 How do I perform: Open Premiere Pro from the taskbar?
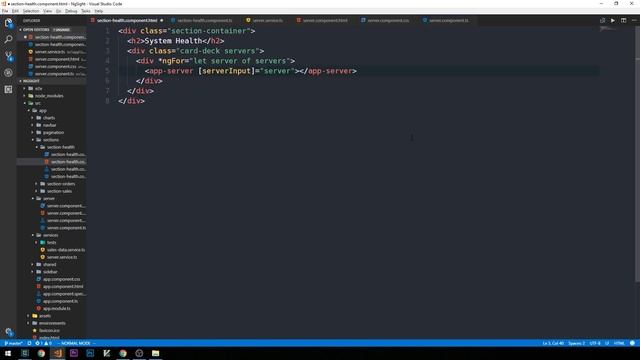click(x=74, y=353)
